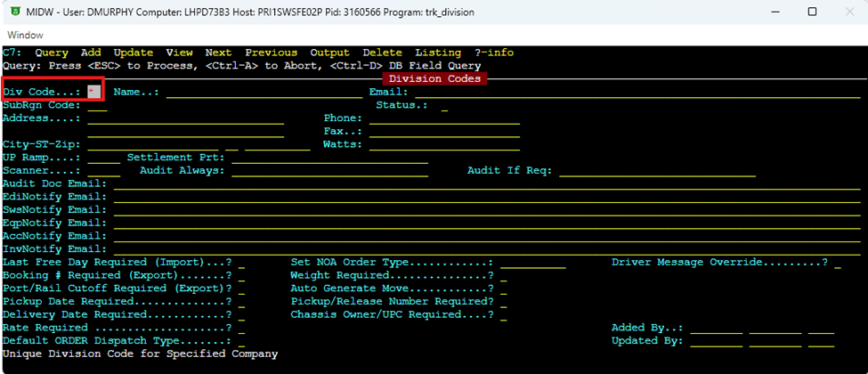Choose the Add menu command
The height and width of the screenshot is (374, 868).
(x=91, y=53)
